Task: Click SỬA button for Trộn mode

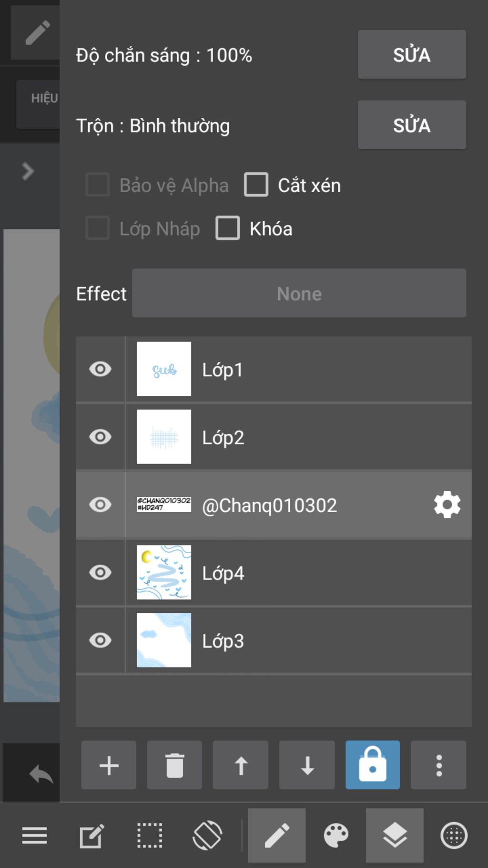Action: tap(412, 124)
